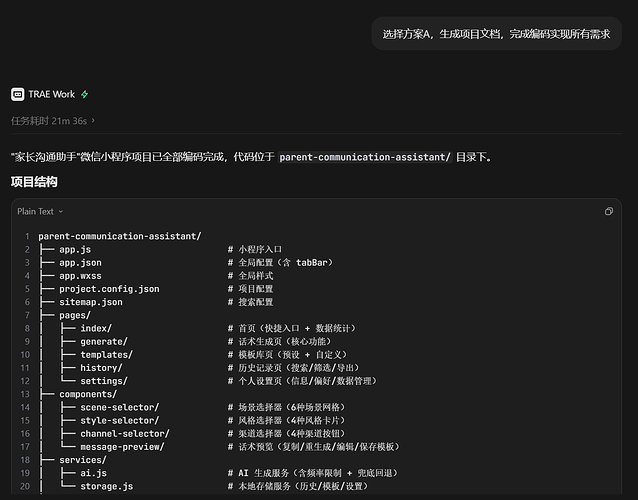Click the channel-selector/ line
Screen dimensions: 638x500
[x=125, y=434]
